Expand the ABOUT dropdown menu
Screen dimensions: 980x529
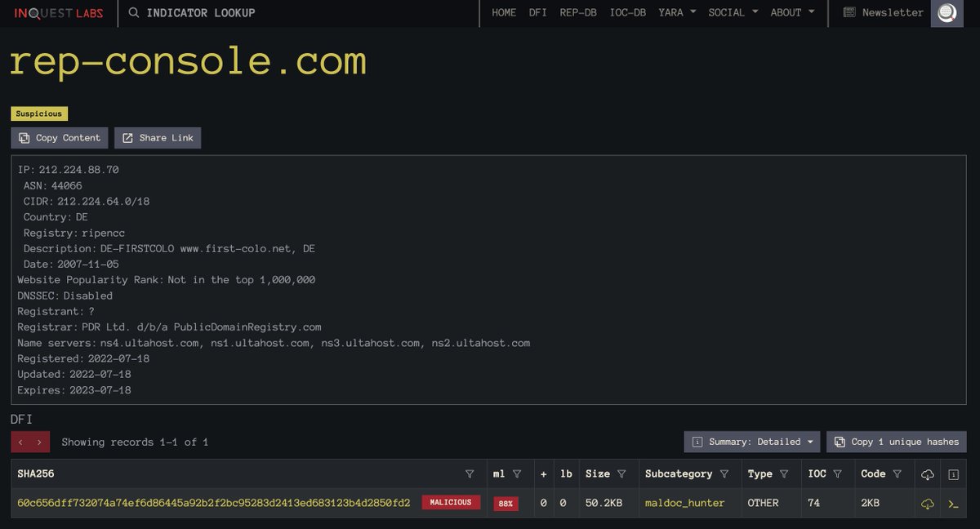(792, 13)
